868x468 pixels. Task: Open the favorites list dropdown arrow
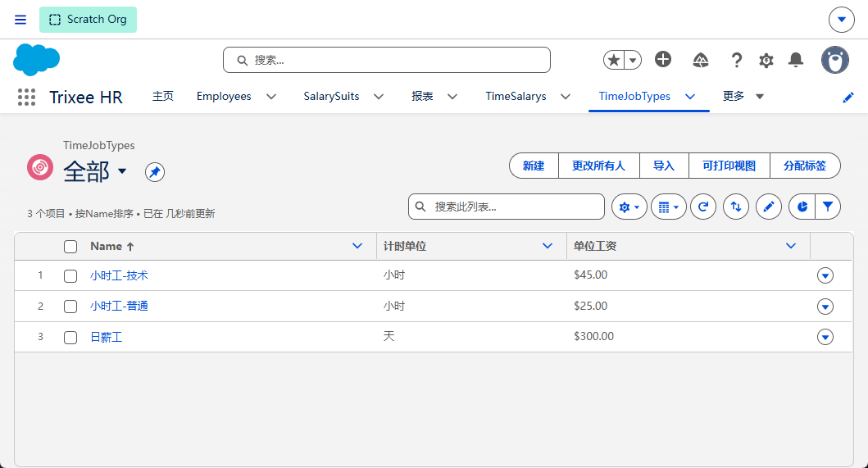coord(633,60)
